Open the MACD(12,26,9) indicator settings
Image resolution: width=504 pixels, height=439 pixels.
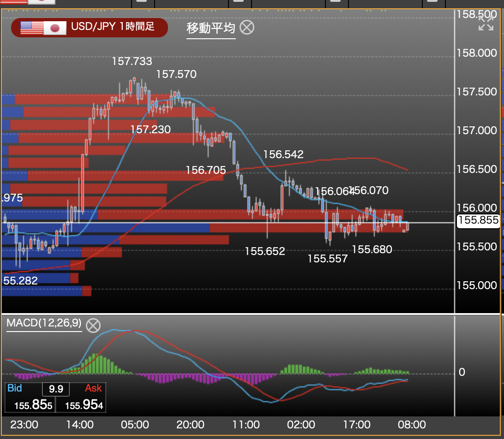click(44, 323)
